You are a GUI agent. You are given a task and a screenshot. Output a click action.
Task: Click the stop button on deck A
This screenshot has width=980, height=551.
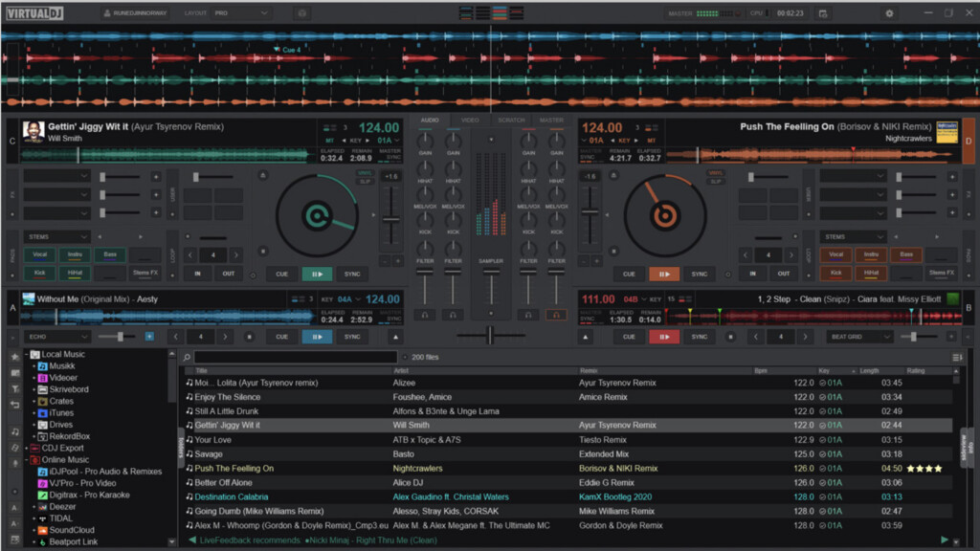click(x=250, y=337)
